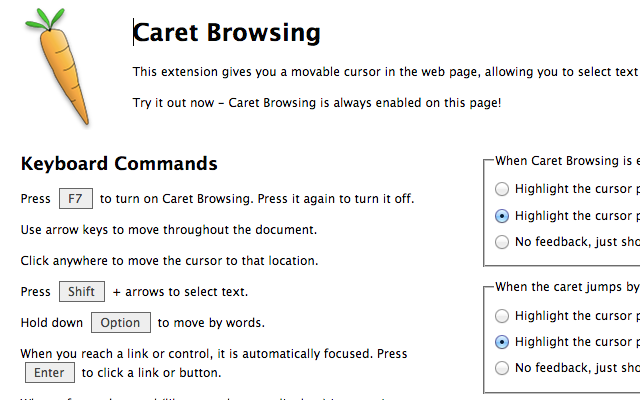This screenshot has height=400, width=640.
Task: Select the checked radio in 'When the caret jumps' group
Action: click(502, 342)
